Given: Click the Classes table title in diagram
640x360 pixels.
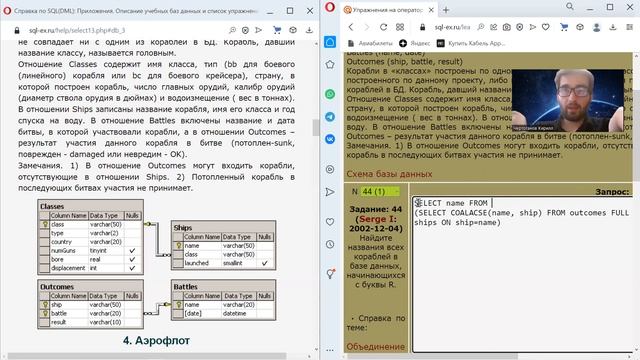Looking at the screenshot, I should pos(52,207).
